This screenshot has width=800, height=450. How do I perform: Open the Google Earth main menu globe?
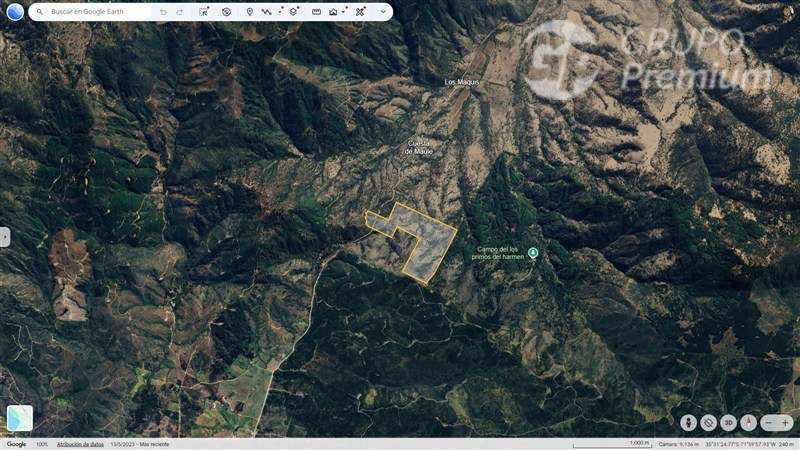point(15,12)
